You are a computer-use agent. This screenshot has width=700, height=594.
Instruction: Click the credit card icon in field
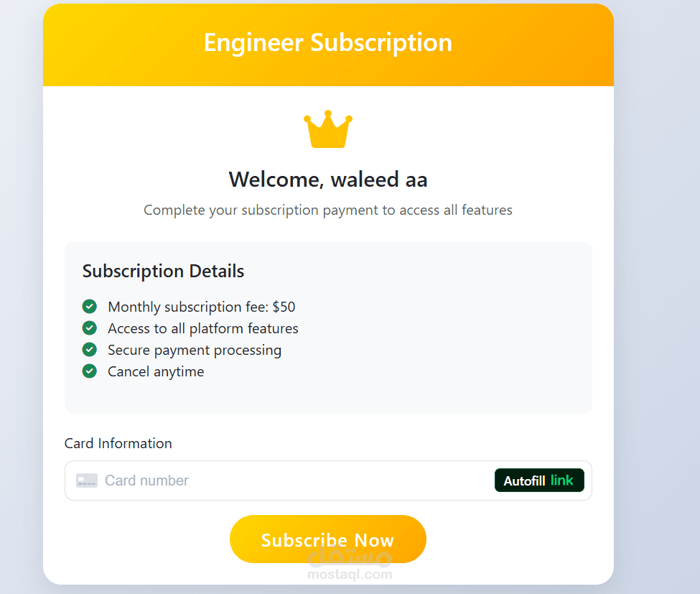87,481
